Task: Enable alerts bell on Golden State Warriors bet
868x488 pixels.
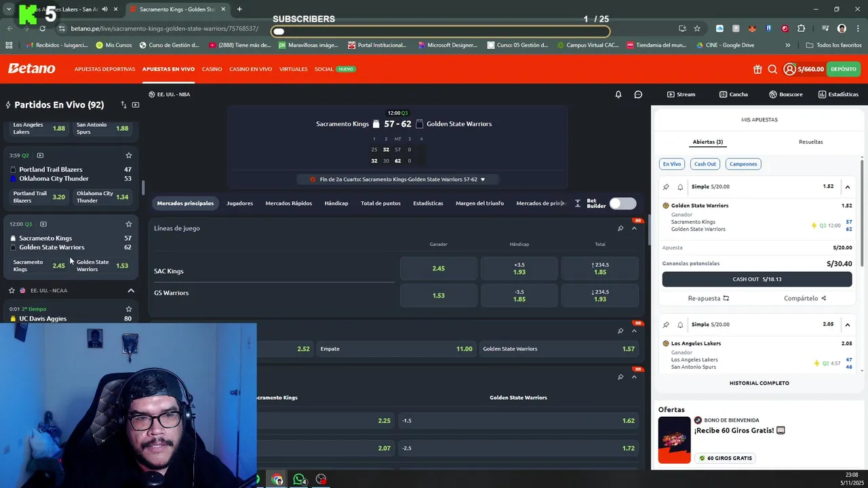Action: click(x=680, y=186)
